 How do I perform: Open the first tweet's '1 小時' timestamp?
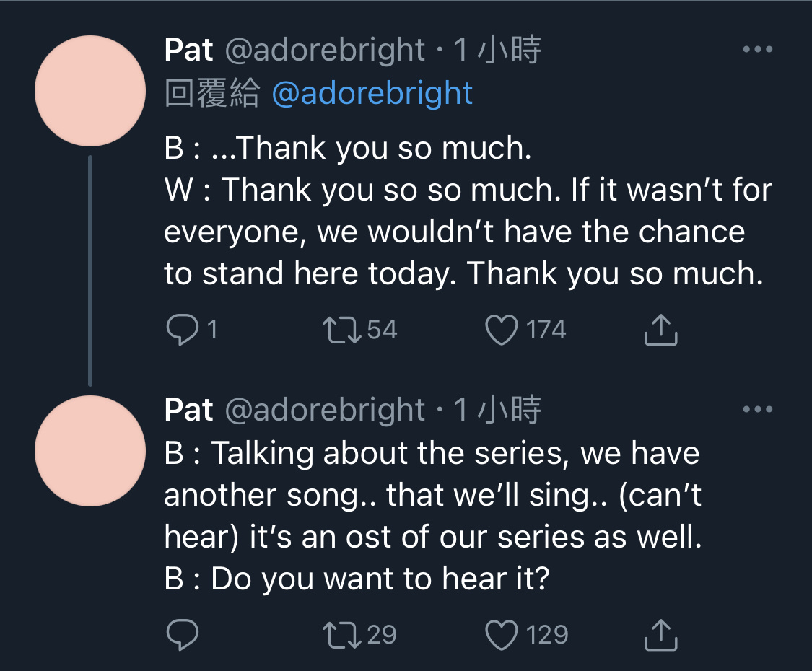(x=497, y=51)
